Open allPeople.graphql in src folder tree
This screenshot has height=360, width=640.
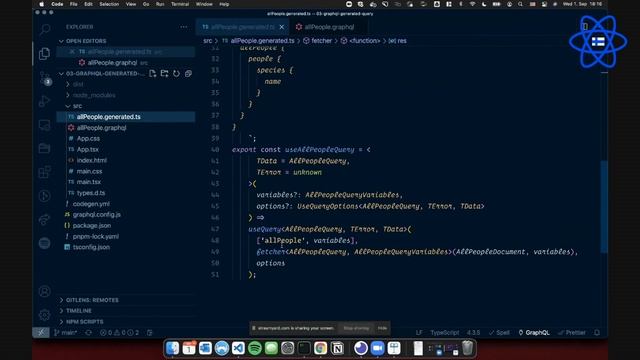click(x=101, y=128)
